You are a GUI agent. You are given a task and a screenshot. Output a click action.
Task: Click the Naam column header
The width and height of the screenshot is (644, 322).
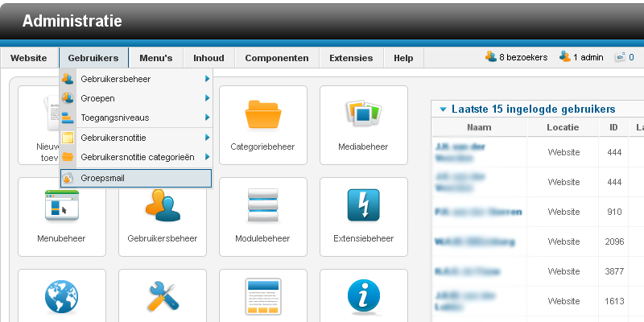479,127
